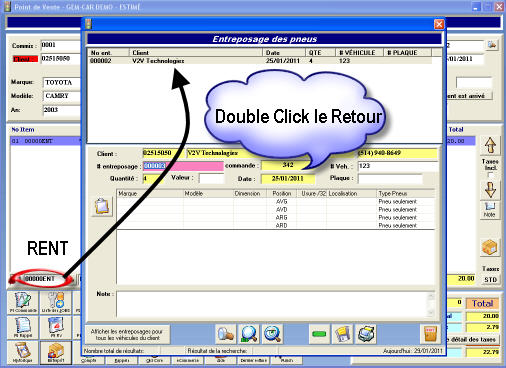Click the Plaque input field
506x368 pixels.
tap(390, 178)
